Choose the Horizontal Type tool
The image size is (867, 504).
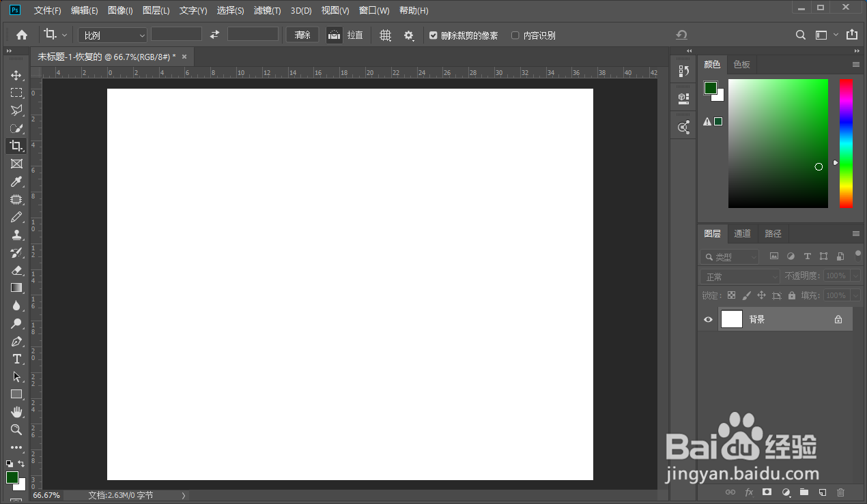pyautogui.click(x=16, y=359)
